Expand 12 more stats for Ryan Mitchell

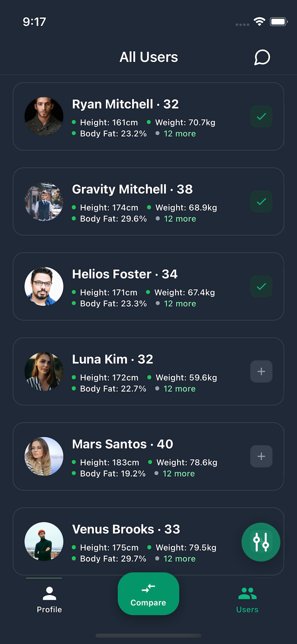[180, 133]
